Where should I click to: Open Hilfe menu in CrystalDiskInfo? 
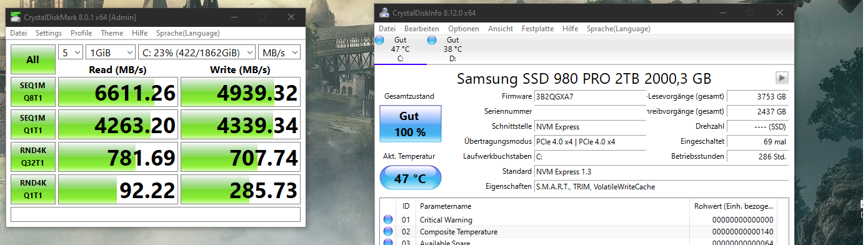570,29
